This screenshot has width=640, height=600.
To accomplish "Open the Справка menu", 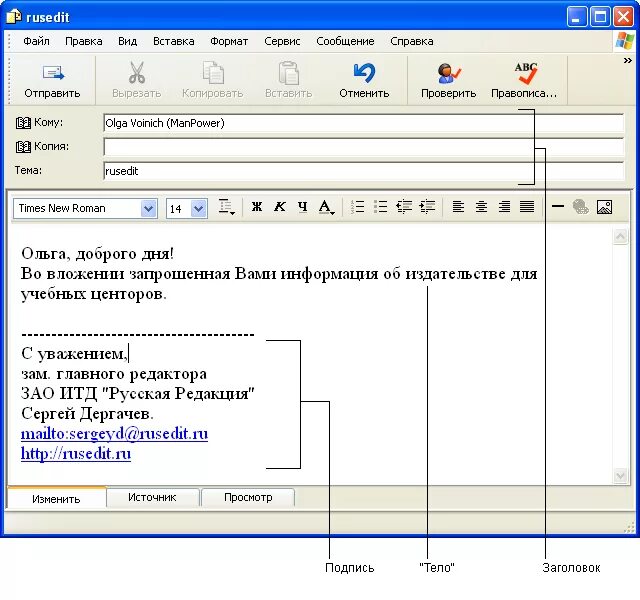I will [412, 41].
